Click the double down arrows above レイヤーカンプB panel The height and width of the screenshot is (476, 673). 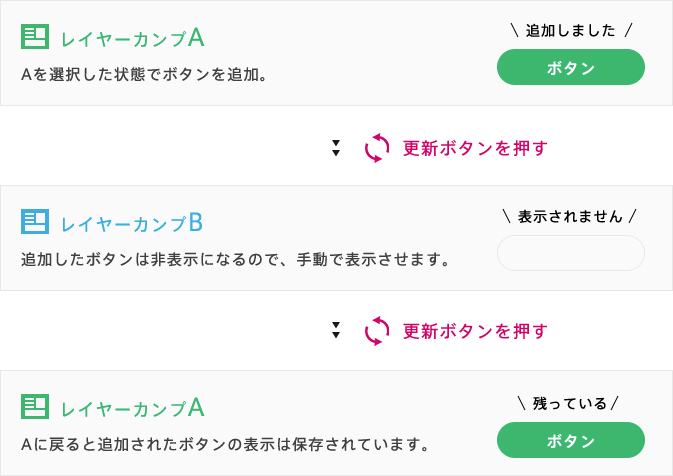[x=336, y=148]
